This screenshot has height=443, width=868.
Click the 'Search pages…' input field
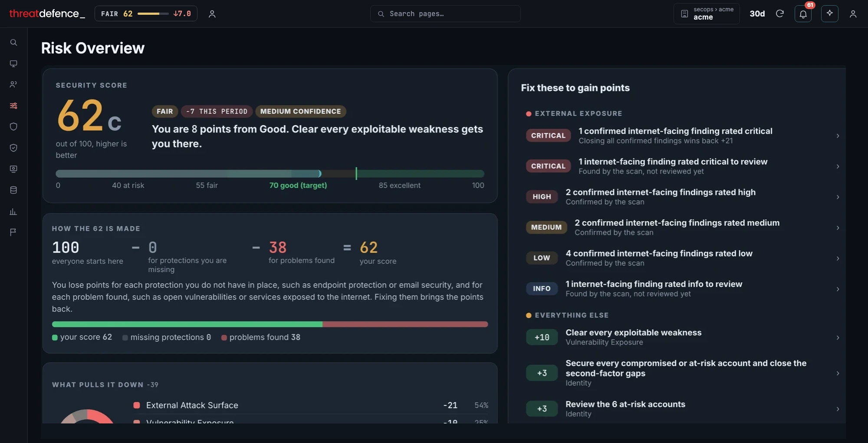(445, 13)
